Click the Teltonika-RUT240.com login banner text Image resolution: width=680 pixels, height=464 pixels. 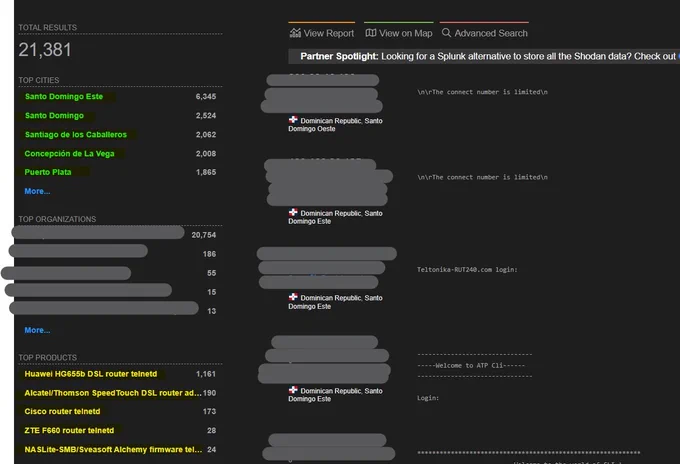pos(467,270)
